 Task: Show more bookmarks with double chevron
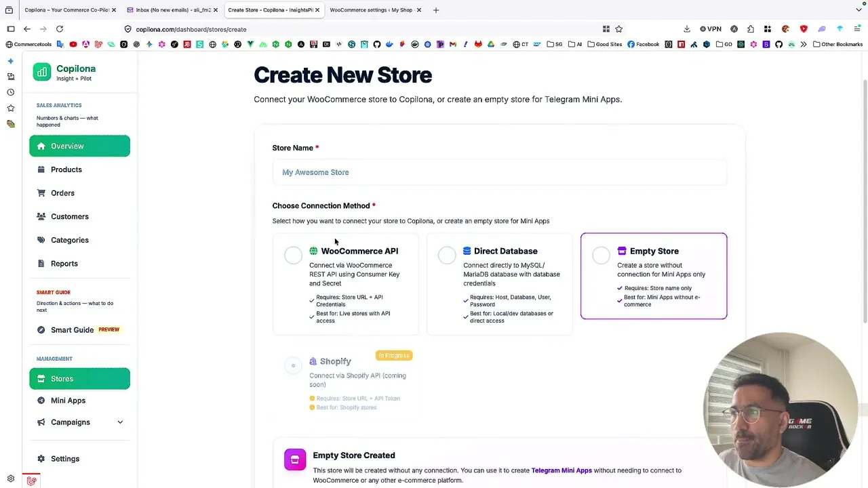pos(804,45)
